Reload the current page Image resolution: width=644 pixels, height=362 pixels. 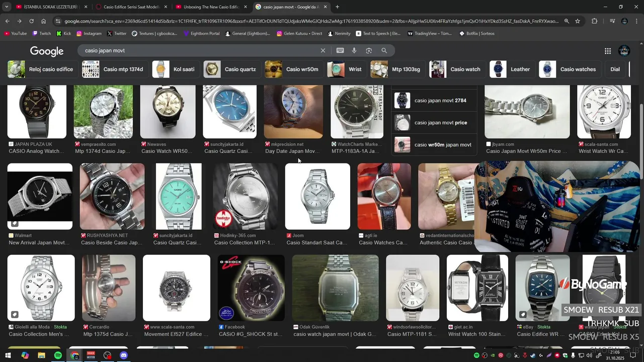(x=31, y=21)
